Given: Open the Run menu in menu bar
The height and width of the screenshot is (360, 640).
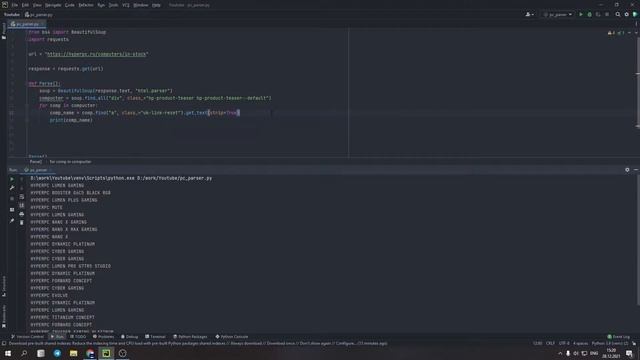Looking at the screenshot, I should click(x=101, y=5).
